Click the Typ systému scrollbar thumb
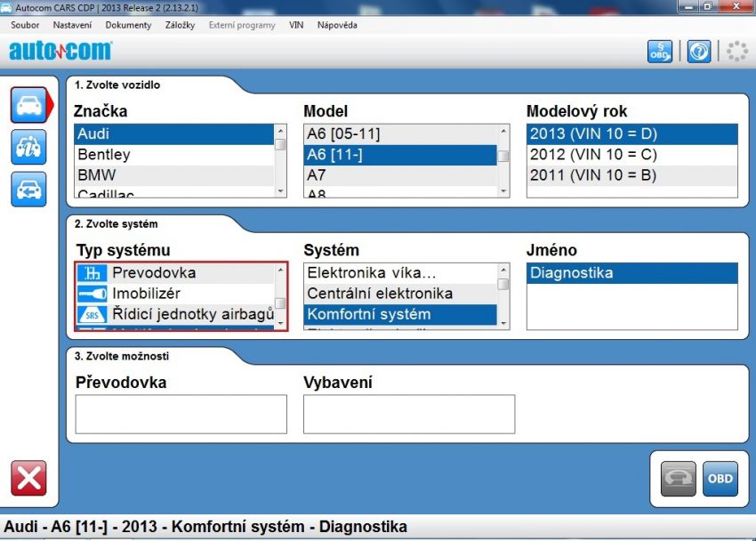The height and width of the screenshot is (541, 756). tap(280, 303)
